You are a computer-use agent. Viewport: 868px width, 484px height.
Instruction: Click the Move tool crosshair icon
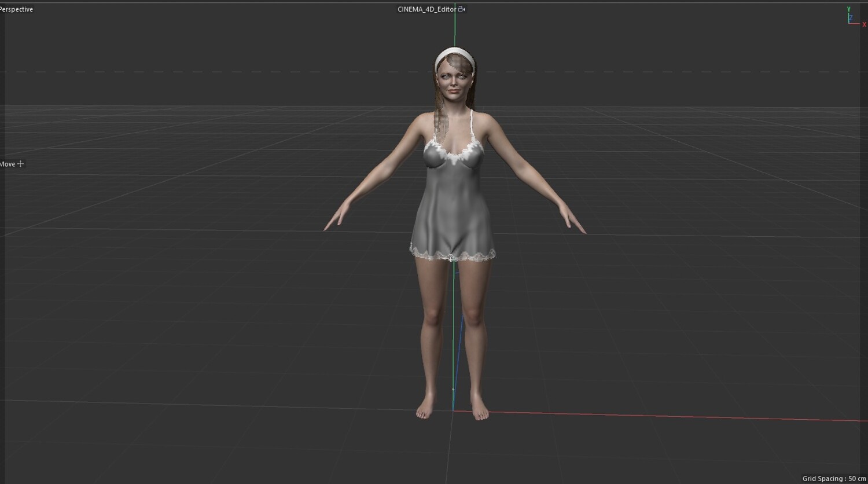21,164
